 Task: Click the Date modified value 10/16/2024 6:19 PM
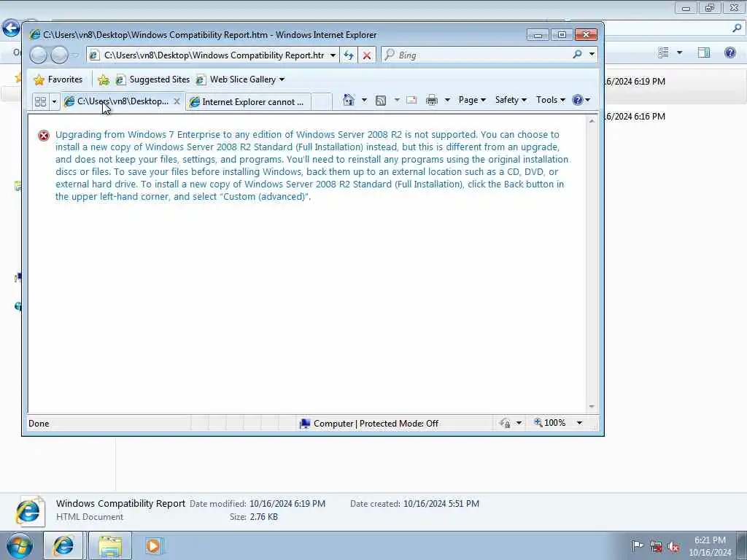click(x=287, y=504)
